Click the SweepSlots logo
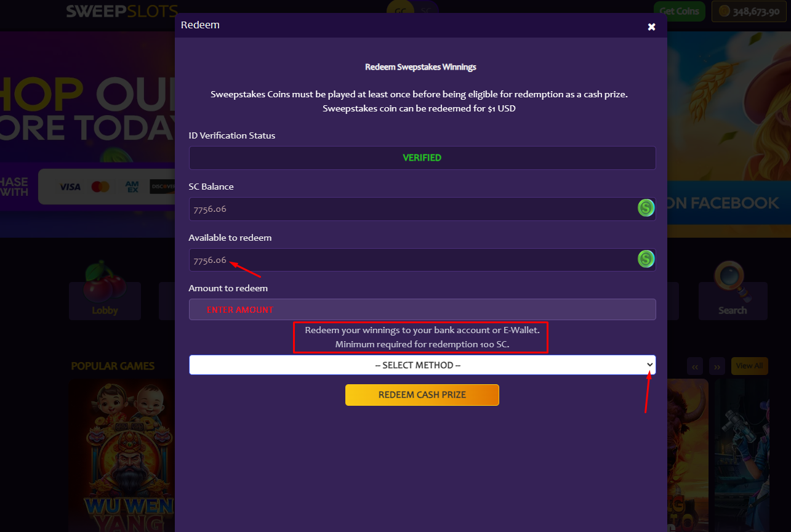This screenshot has height=532, width=791. pos(121,11)
